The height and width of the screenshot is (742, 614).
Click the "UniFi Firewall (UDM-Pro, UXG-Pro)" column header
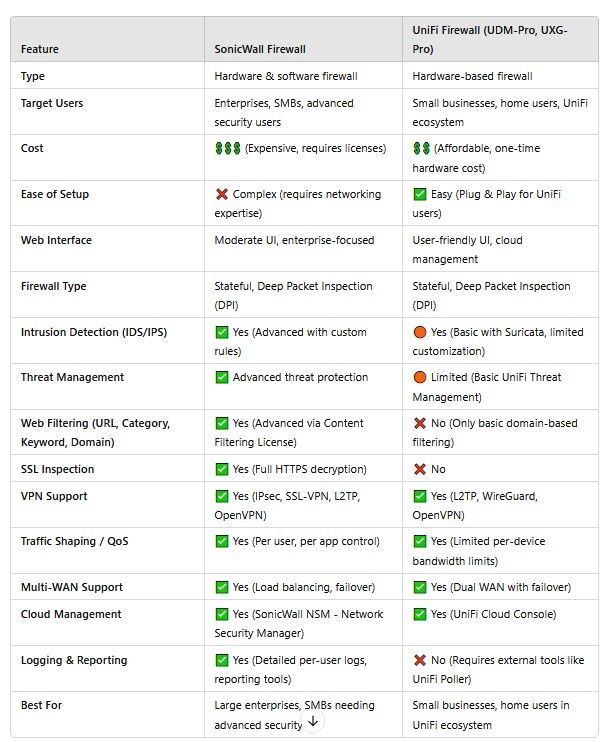click(x=490, y=40)
